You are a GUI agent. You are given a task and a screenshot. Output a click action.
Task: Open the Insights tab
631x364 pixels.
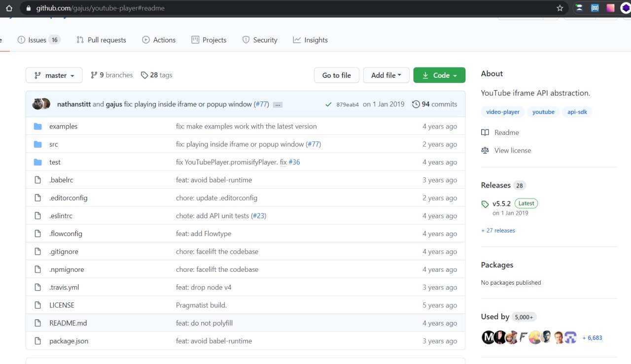(x=311, y=40)
